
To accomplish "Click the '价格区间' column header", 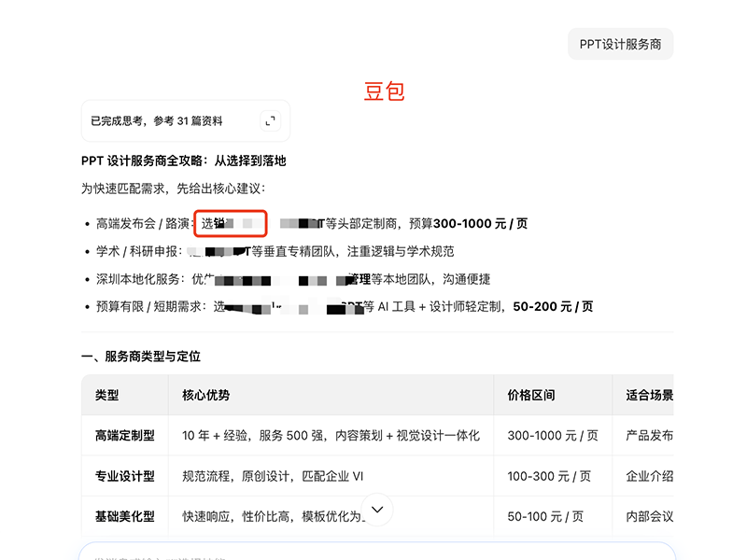I will (531, 395).
